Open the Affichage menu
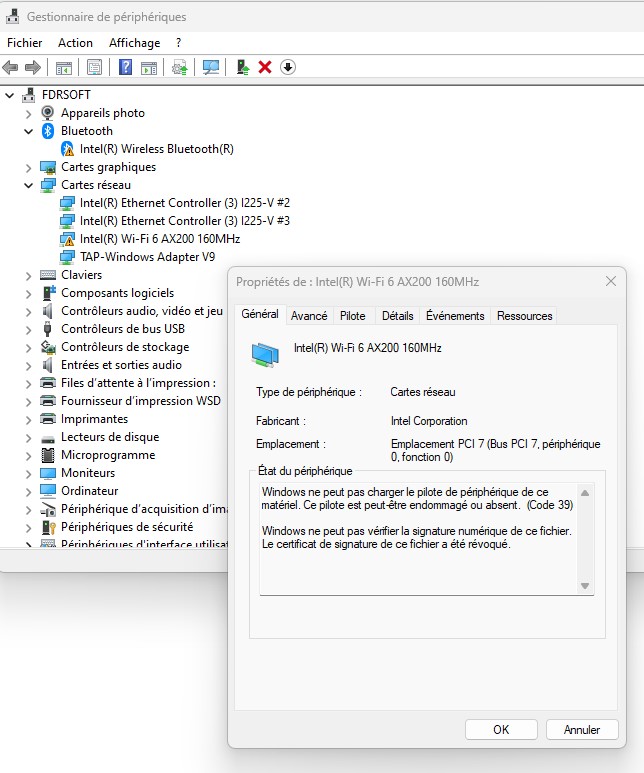Screen dimensions: 644x773 134,43
